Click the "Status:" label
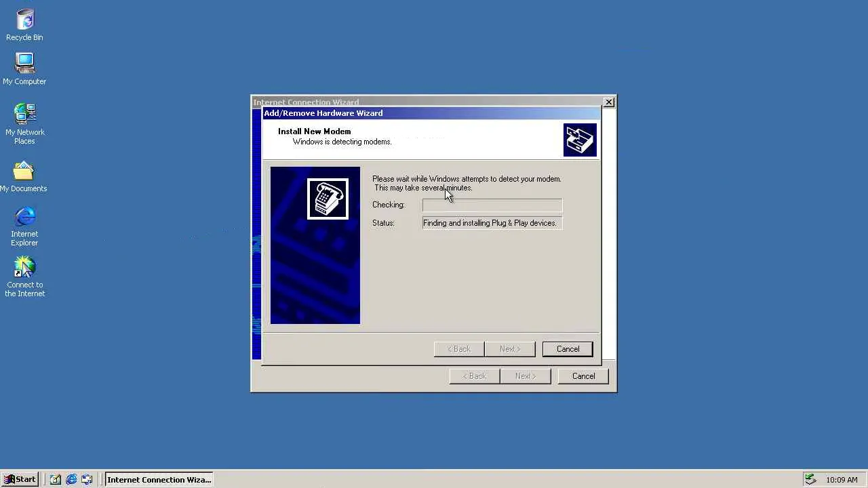The image size is (868, 488). (x=383, y=223)
